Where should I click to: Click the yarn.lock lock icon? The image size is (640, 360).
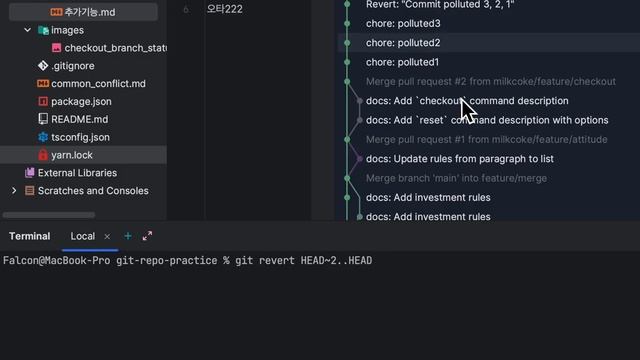(43, 155)
